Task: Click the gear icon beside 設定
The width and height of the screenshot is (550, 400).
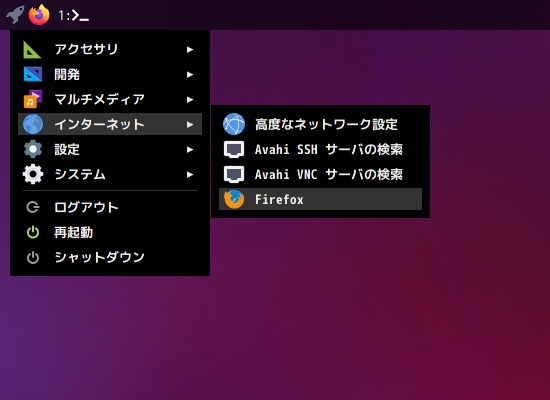Action: 33,149
